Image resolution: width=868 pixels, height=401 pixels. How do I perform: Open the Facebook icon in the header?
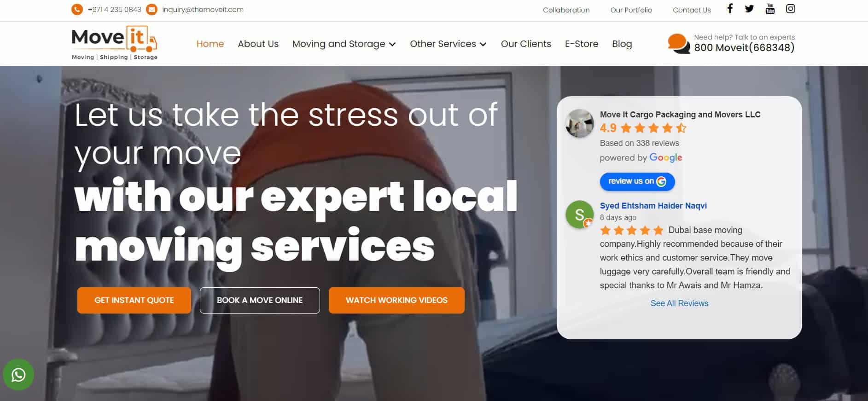[730, 9]
